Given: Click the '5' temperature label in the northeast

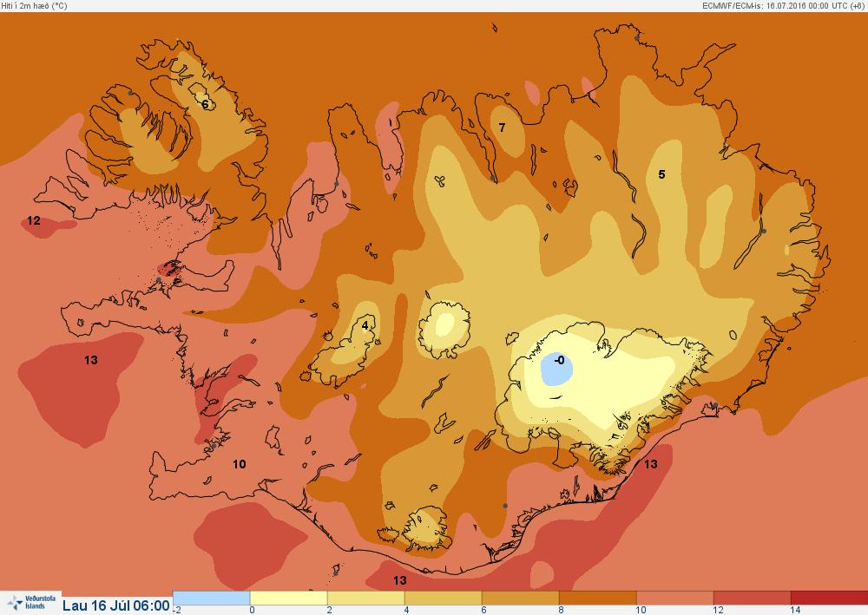Looking at the screenshot, I should point(661,174).
